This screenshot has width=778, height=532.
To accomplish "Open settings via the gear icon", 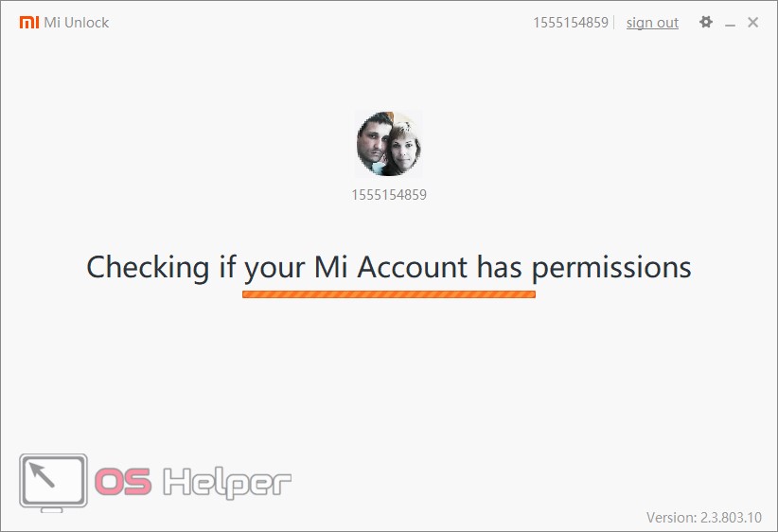I will coord(705,22).
